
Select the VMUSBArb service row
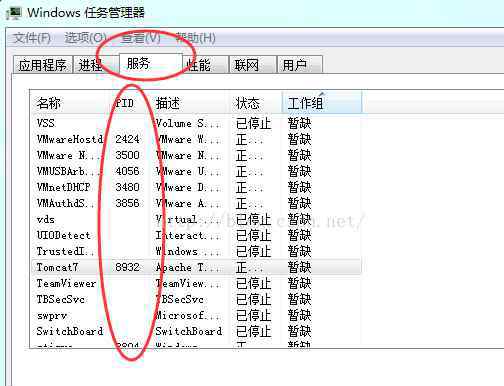click(x=196, y=171)
